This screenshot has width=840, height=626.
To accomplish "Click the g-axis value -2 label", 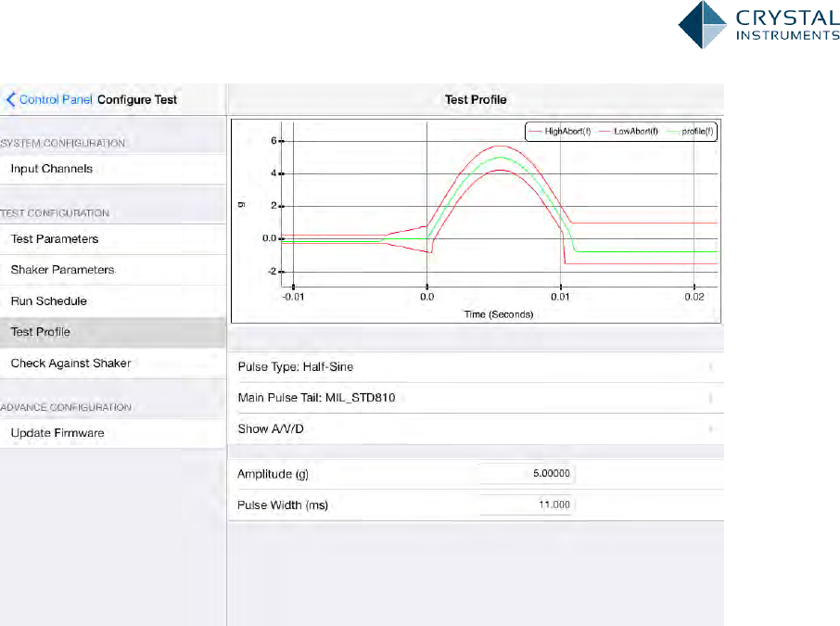I will coord(273,271).
